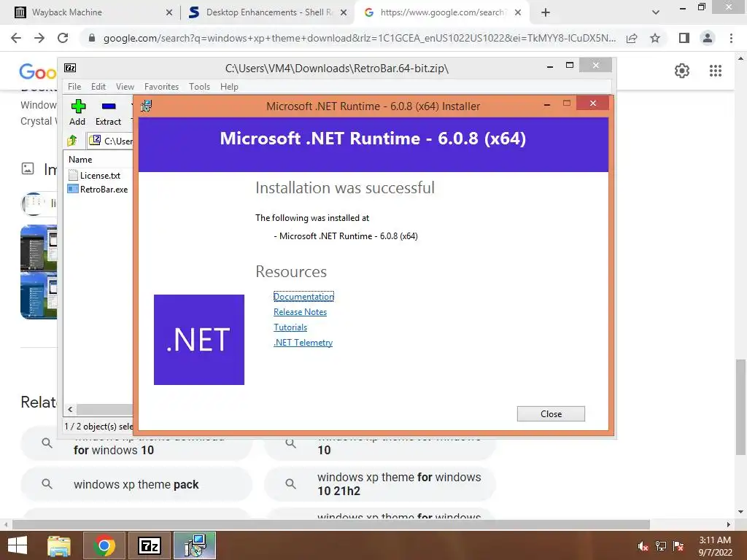Close the Google search tab
Screen dimensions: 747x560
click(518, 12)
